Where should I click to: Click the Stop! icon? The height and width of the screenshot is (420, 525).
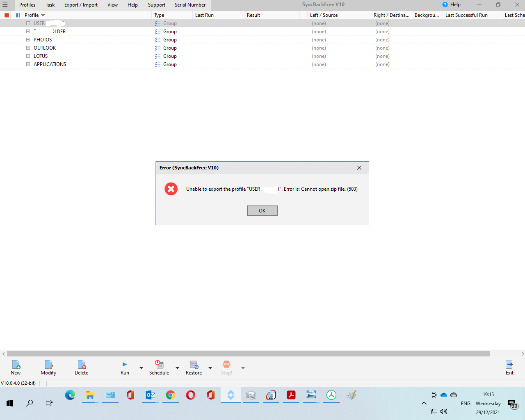[x=226, y=364]
